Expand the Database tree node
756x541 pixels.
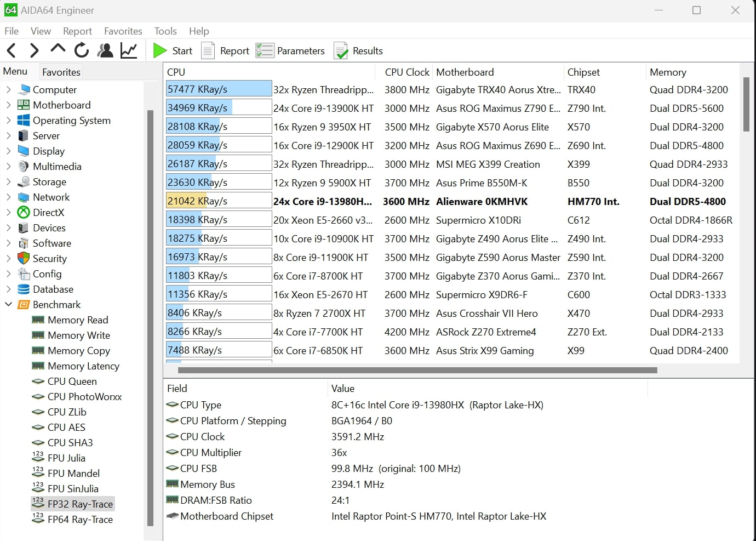pos(8,289)
